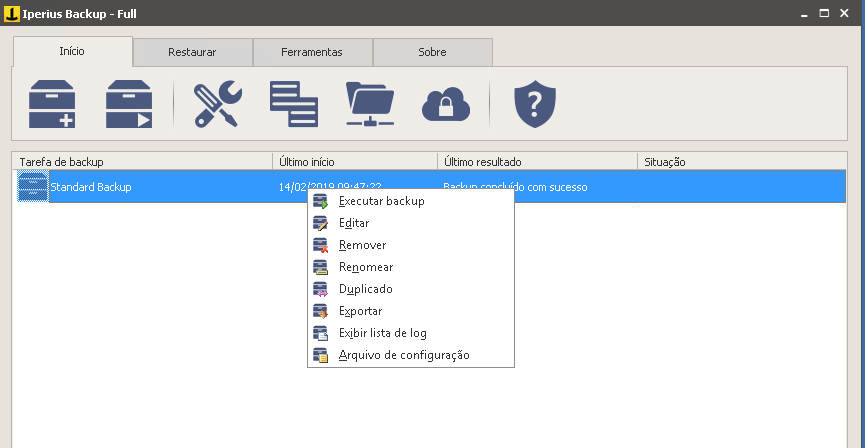
Task: Sort by Último resultado column header
Action: pyautogui.click(x=537, y=162)
